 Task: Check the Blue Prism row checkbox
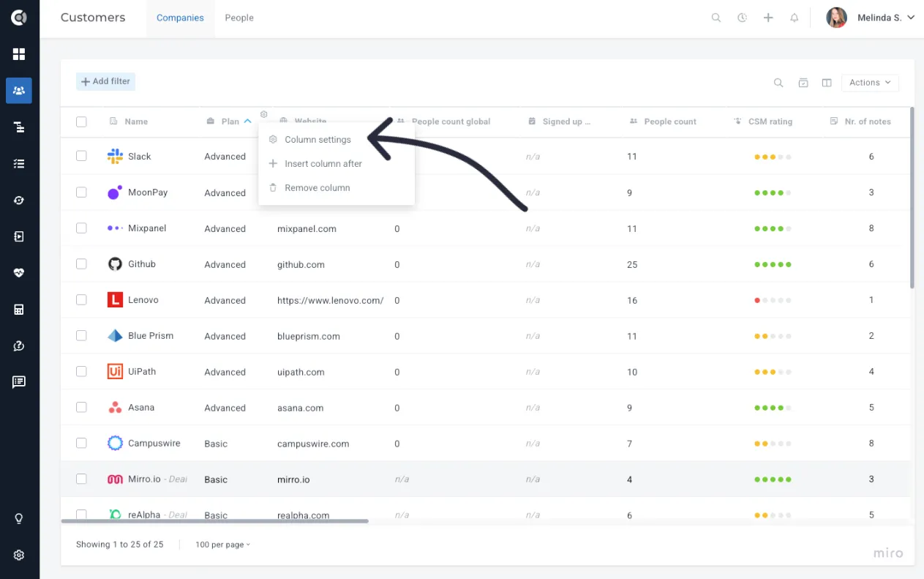[x=81, y=335]
